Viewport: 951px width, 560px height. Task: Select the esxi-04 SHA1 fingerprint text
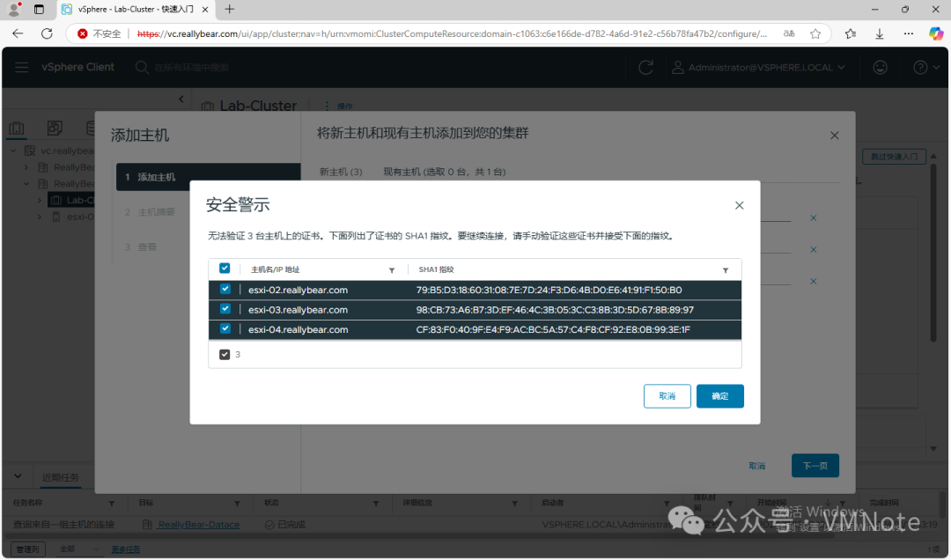coord(553,329)
